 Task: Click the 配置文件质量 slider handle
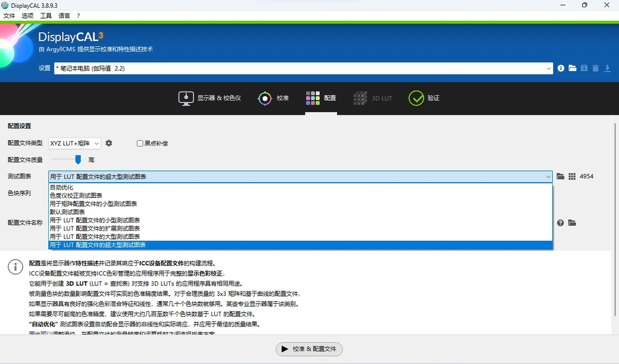pyautogui.click(x=78, y=159)
